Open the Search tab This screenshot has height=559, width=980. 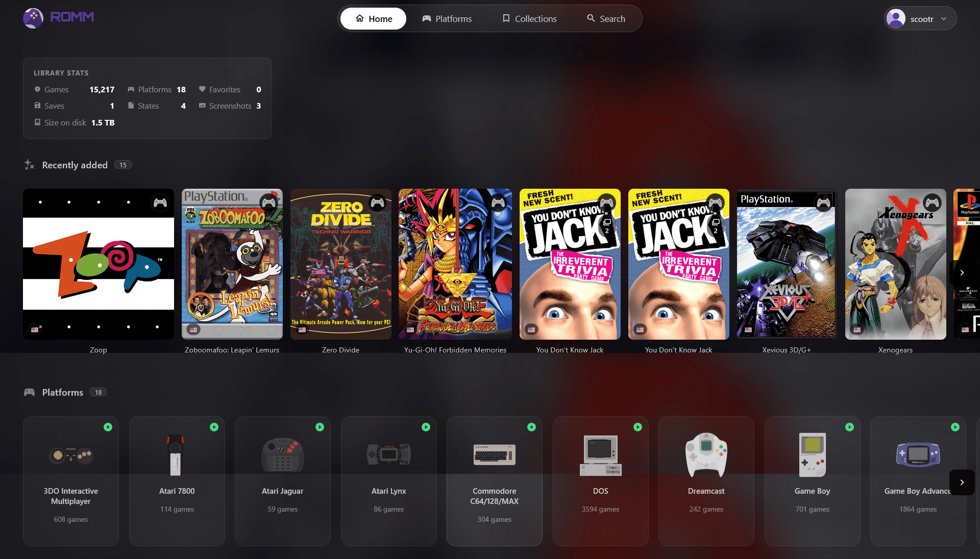606,19
